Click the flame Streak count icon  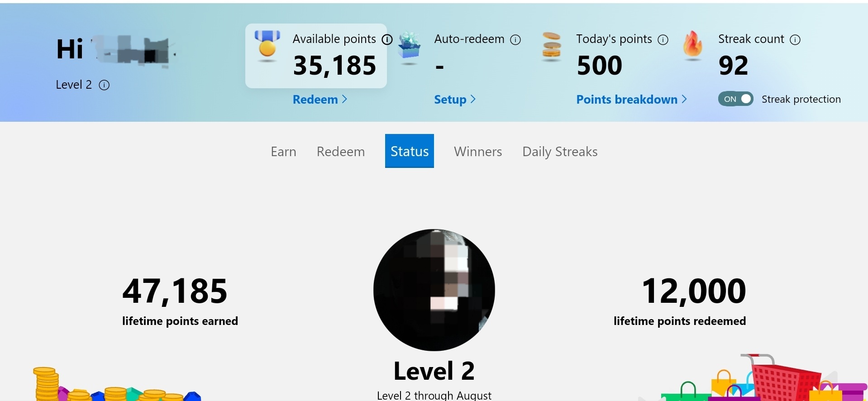tap(692, 45)
